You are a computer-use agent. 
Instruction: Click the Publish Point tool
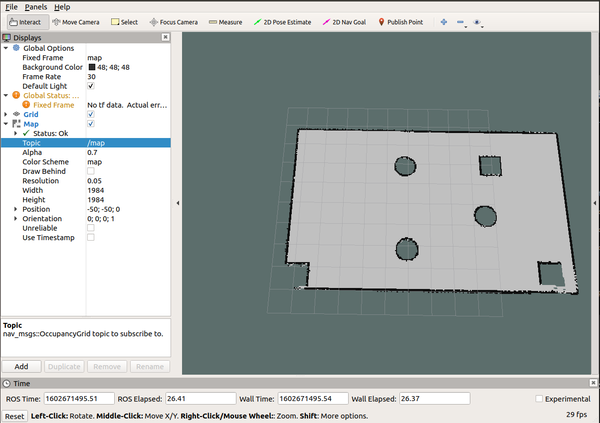coord(402,21)
